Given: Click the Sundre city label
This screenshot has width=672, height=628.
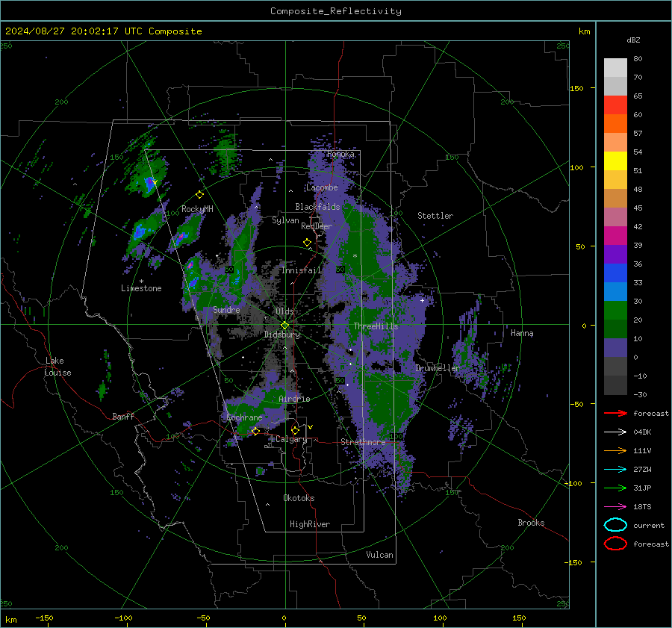Looking at the screenshot, I should [226, 309].
